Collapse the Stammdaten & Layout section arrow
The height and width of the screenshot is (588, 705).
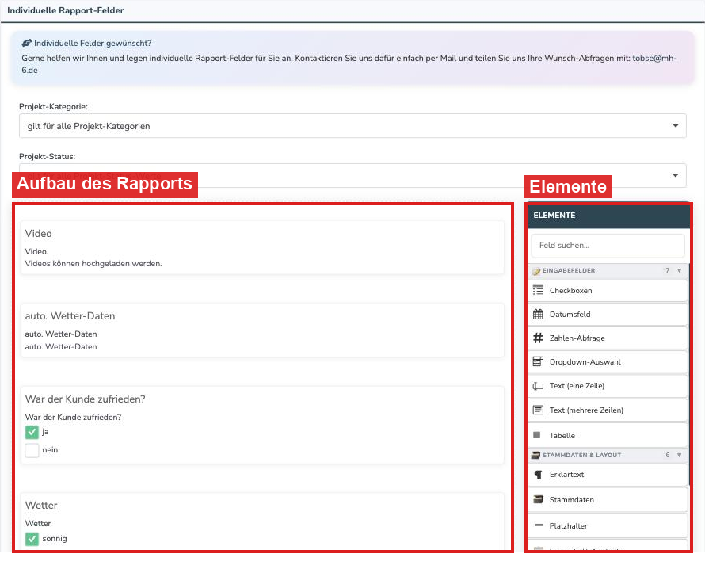[680, 456]
